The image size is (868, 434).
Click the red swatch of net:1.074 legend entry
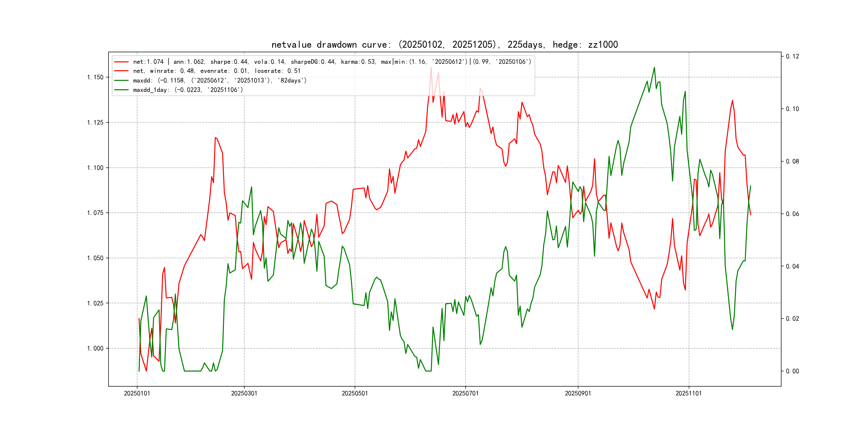tap(121, 62)
